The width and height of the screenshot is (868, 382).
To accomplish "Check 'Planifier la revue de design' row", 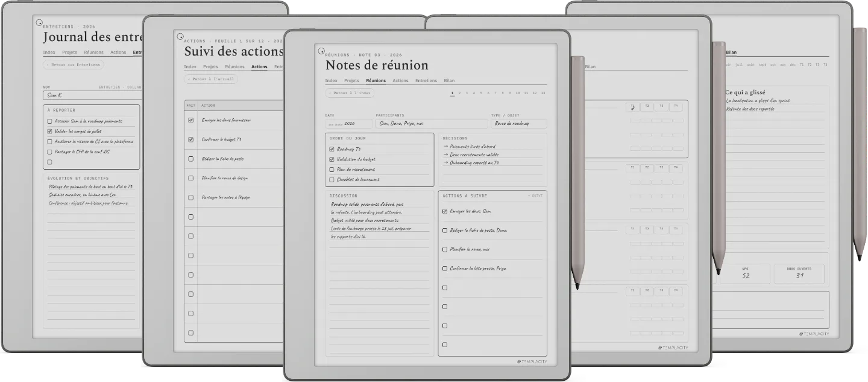I will tap(190, 178).
